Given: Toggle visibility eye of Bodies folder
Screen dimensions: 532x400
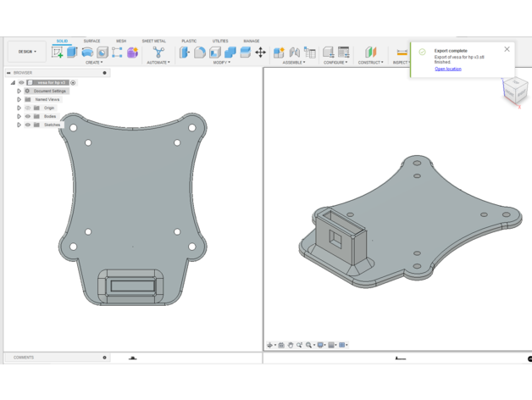Looking at the screenshot, I should tap(28, 116).
